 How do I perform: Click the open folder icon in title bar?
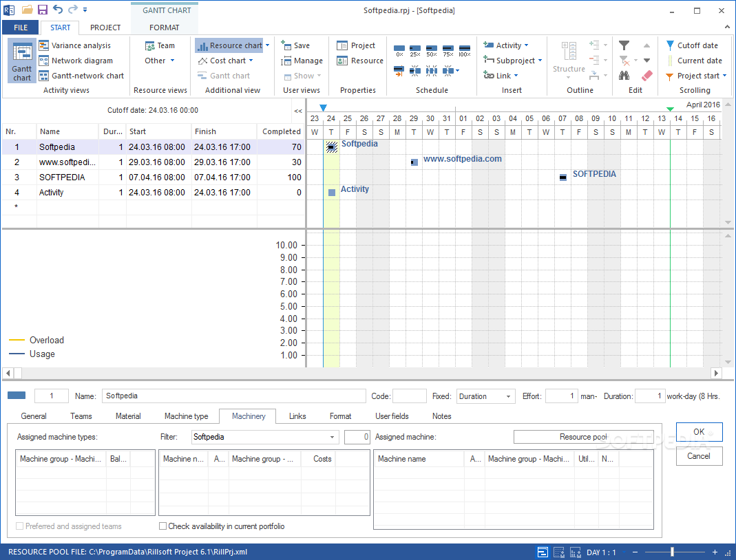[28, 10]
